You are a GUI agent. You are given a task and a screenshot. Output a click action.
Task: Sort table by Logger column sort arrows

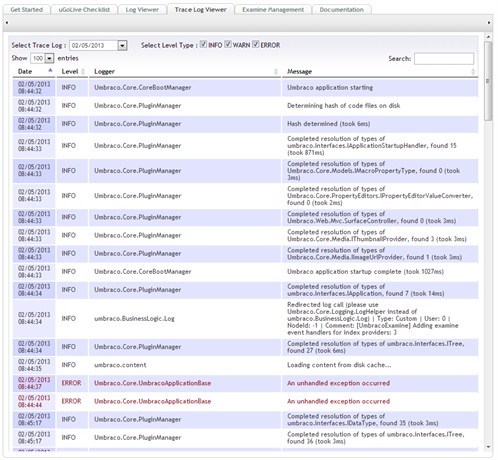[x=276, y=71]
